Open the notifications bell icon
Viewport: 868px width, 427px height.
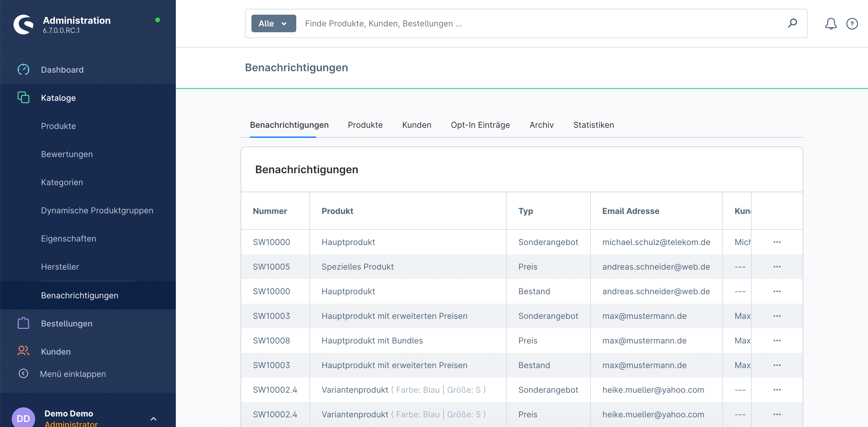coord(830,23)
